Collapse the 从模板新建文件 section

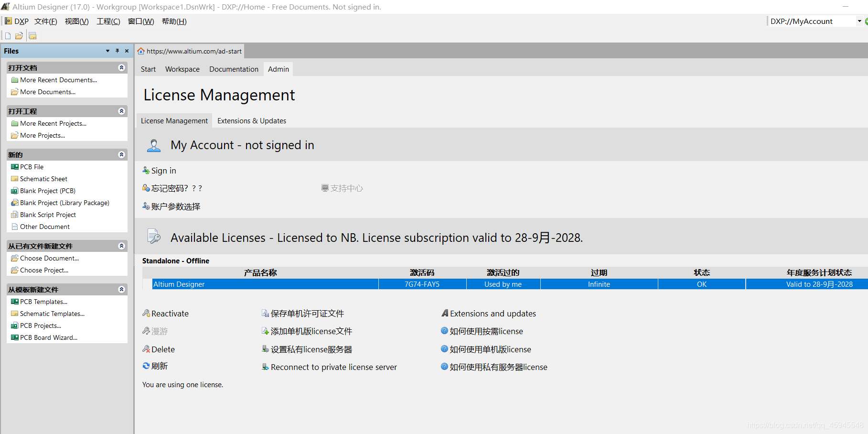121,289
